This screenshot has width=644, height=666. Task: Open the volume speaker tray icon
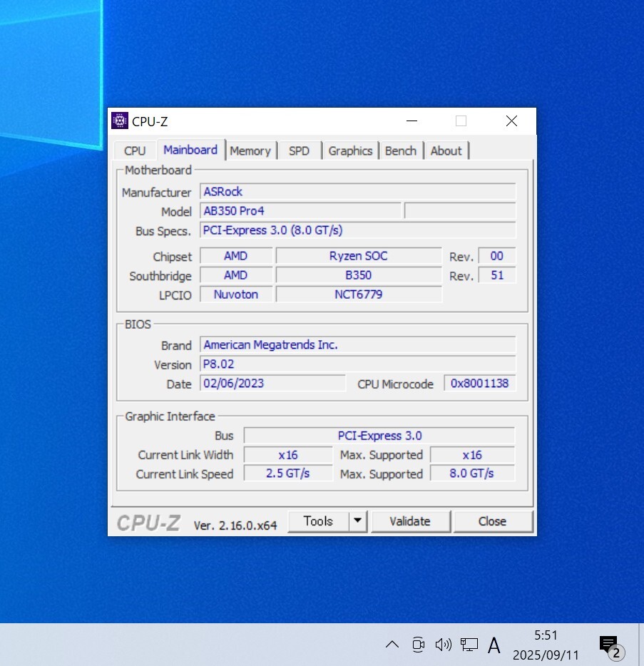point(444,645)
